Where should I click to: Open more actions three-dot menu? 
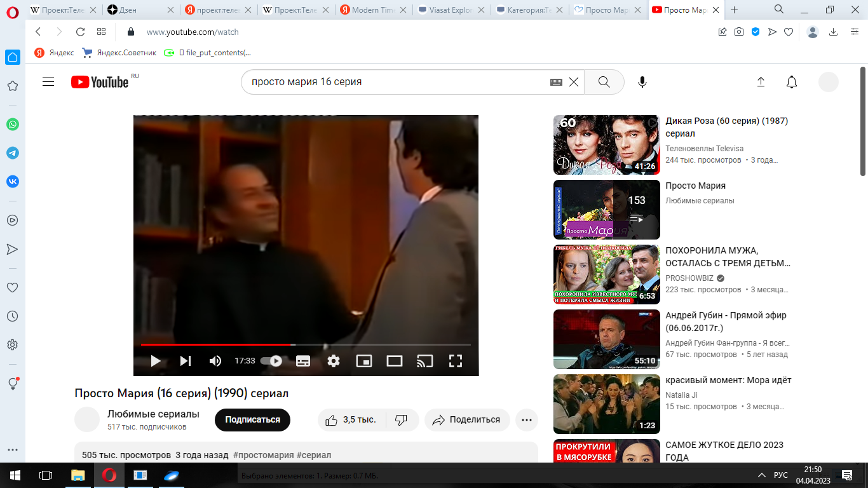click(527, 420)
